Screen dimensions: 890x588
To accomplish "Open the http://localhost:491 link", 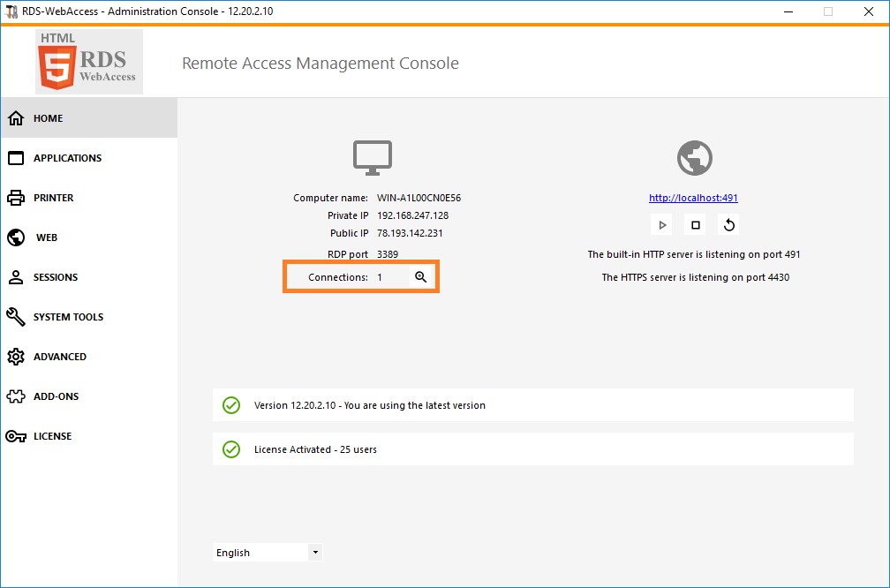I will click(693, 198).
